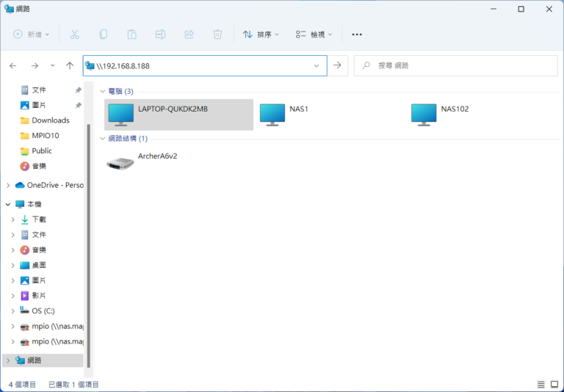Open the address bar history dropdown arrow
564x392 pixels.
[317, 66]
